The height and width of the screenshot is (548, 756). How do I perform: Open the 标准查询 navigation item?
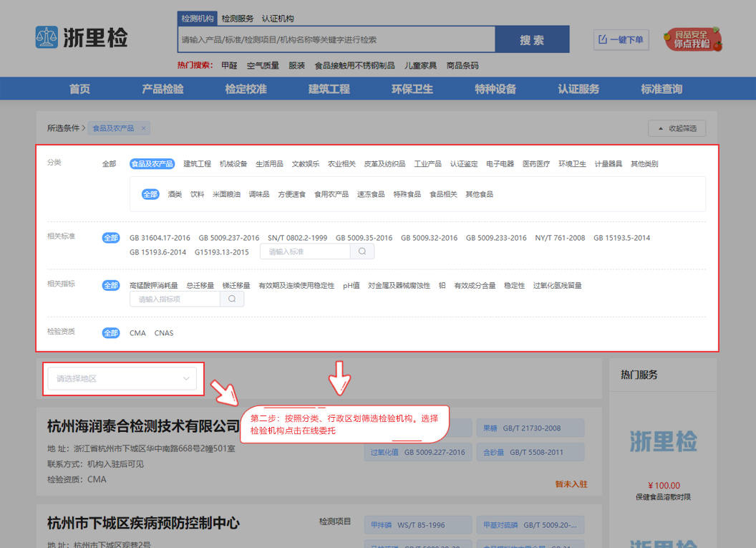[x=661, y=89]
